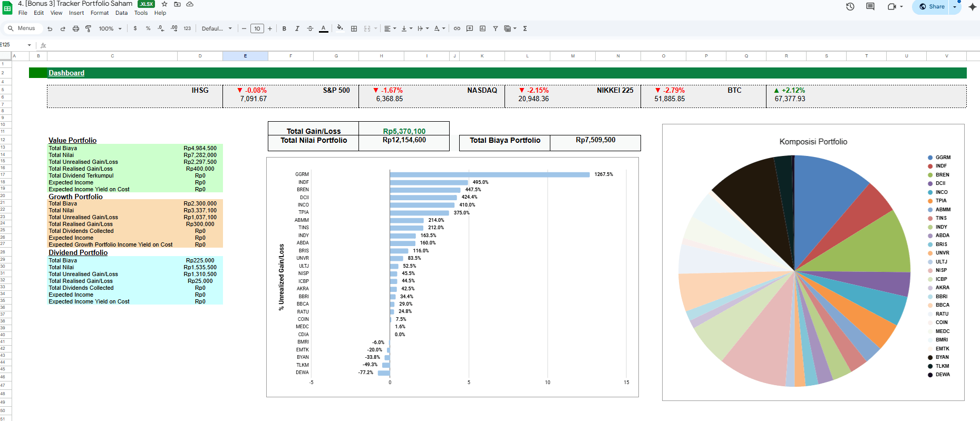This screenshot has width=980, height=421.
Task: Open the functions sigma menu
Action: (525, 28)
